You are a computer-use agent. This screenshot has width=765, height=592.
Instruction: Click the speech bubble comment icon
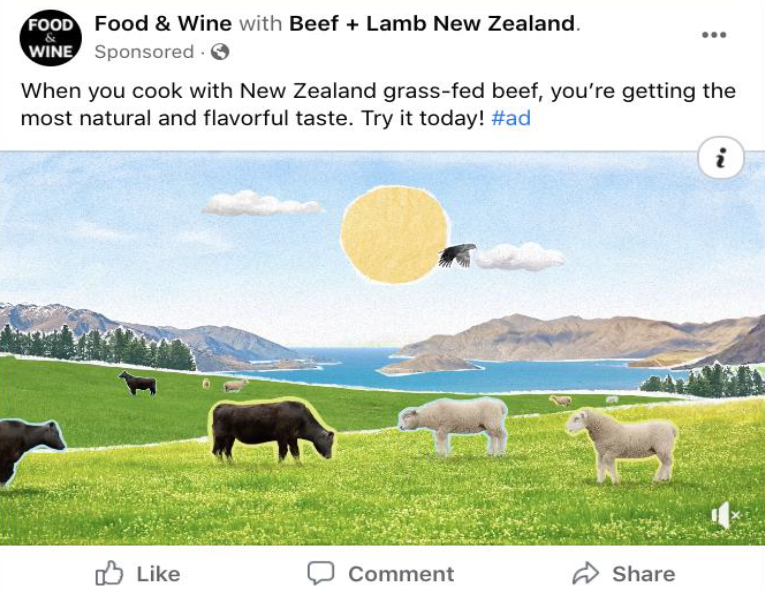click(x=321, y=573)
